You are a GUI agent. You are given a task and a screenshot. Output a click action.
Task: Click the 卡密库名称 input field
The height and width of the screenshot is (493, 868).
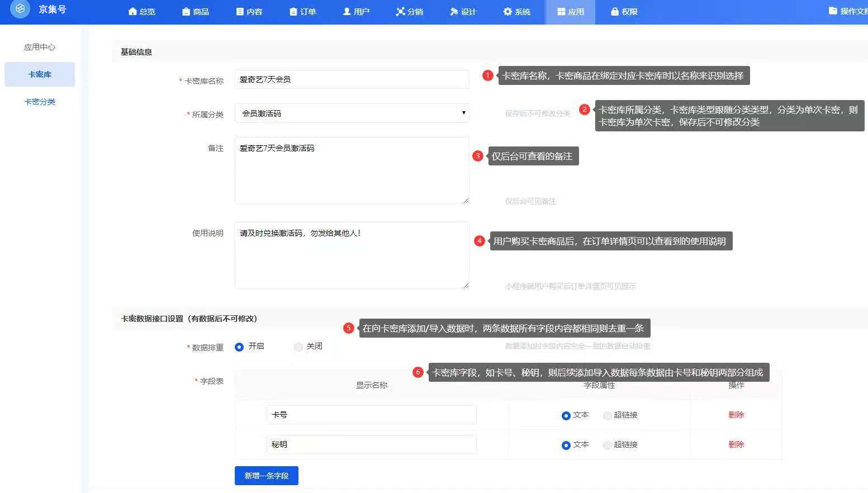pyautogui.click(x=352, y=79)
